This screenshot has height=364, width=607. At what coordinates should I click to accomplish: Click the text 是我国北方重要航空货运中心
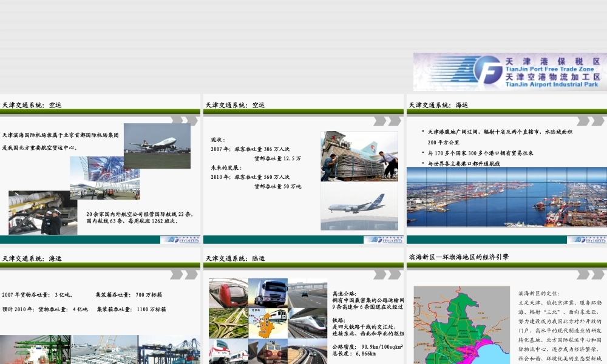(40, 147)
